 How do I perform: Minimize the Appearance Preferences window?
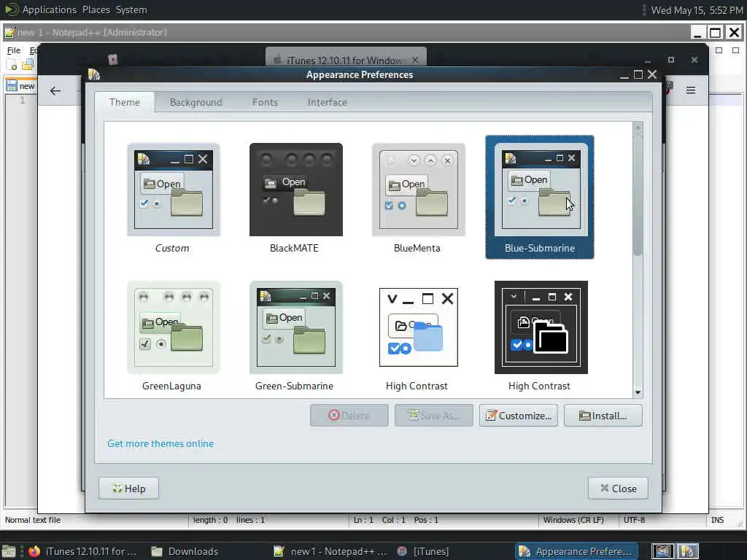pyautogui.click(x=624, y=76)
